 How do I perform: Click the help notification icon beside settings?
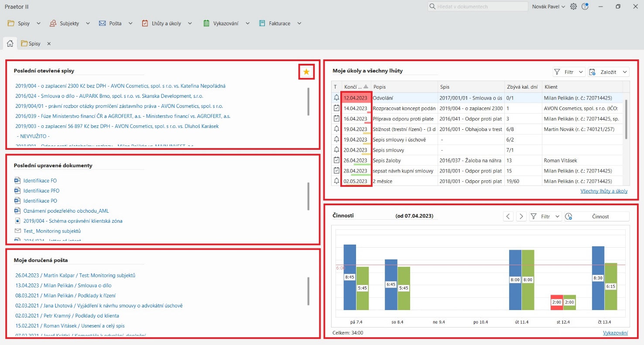point(585,7)
